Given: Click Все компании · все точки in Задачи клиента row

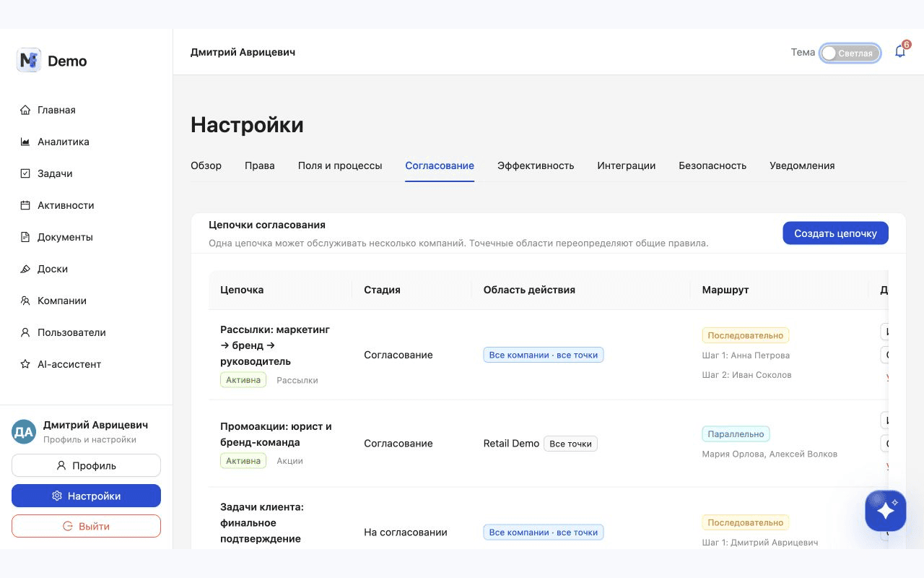Looking at the screenshot, I should (544, 532).
